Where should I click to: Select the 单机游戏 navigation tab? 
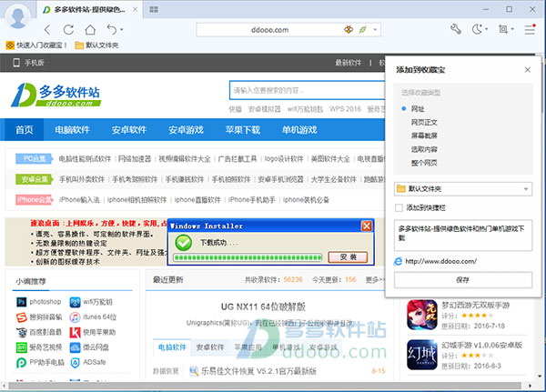tap(299, 130)
